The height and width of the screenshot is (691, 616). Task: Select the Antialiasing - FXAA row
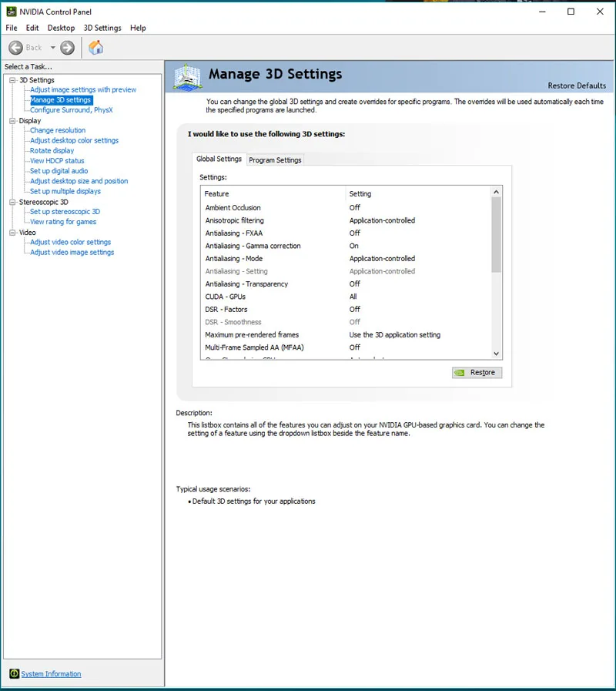tap(346, 233)
